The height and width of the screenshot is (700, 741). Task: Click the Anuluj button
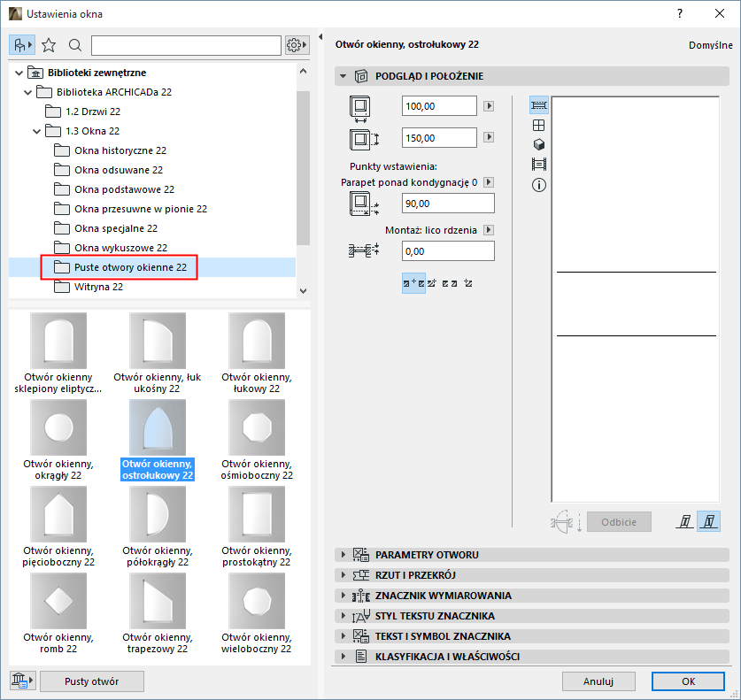pyautogui.click(x=598, y=681)
